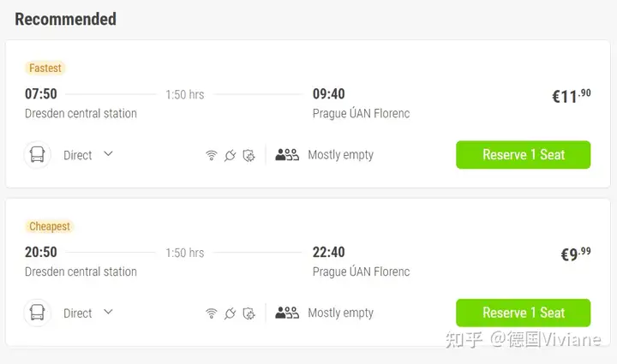Viewport: 617px width, 364px height.
Task: Click the Wi-Fi icon on the 20:50 trip
Action: (x=211, y=313)
